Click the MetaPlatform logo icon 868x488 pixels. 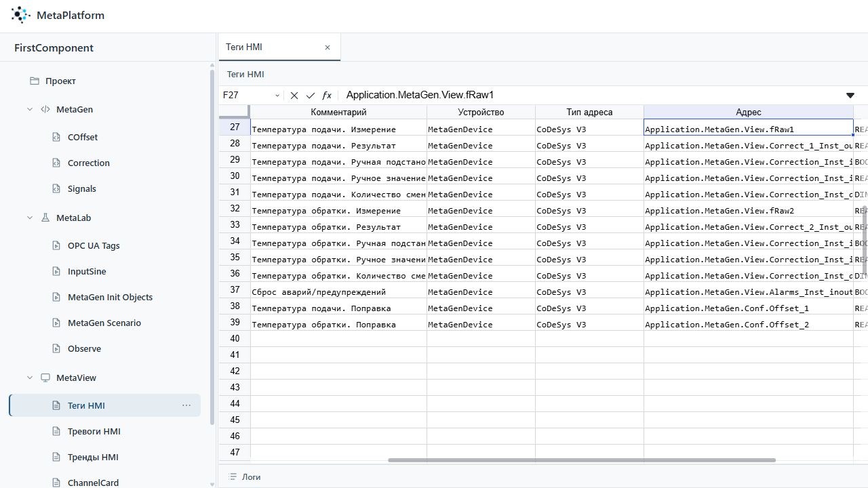click(x=20, y=15)
